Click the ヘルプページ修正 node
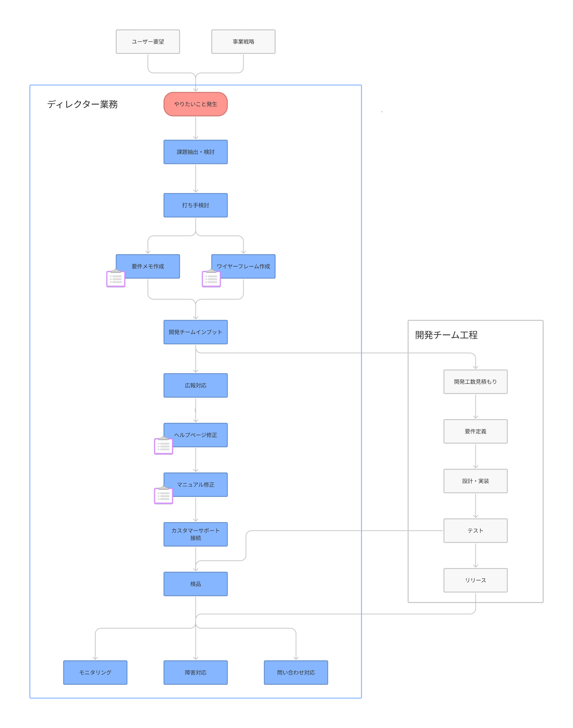 pos(196,435)
